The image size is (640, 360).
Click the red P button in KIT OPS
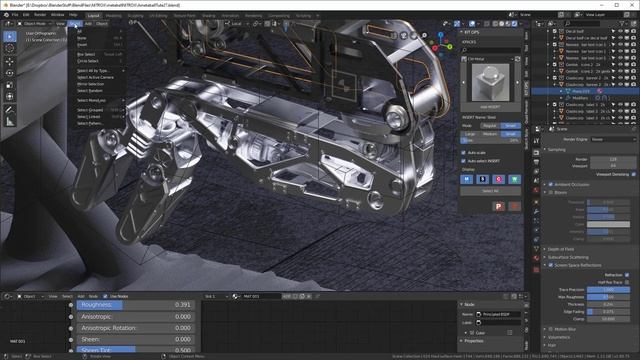pos(498,207)
